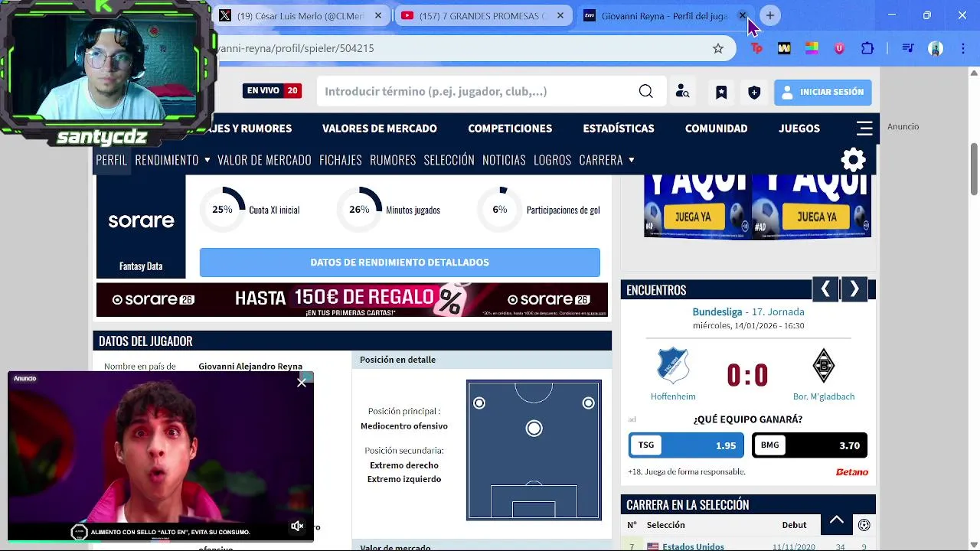Viewport: 980px width, 551px height.
Task: Bet on BMG at 3.70 odds
Action: (810, 445)
